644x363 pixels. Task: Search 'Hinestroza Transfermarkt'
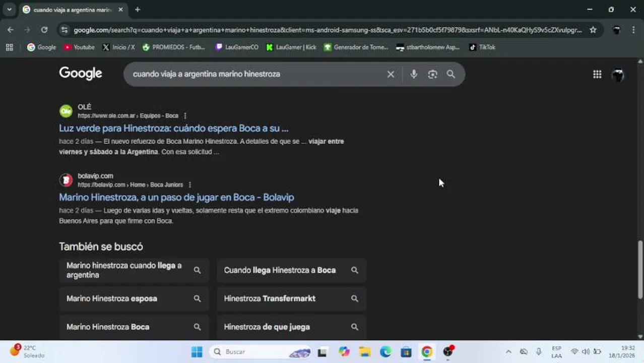click(292, 298)
